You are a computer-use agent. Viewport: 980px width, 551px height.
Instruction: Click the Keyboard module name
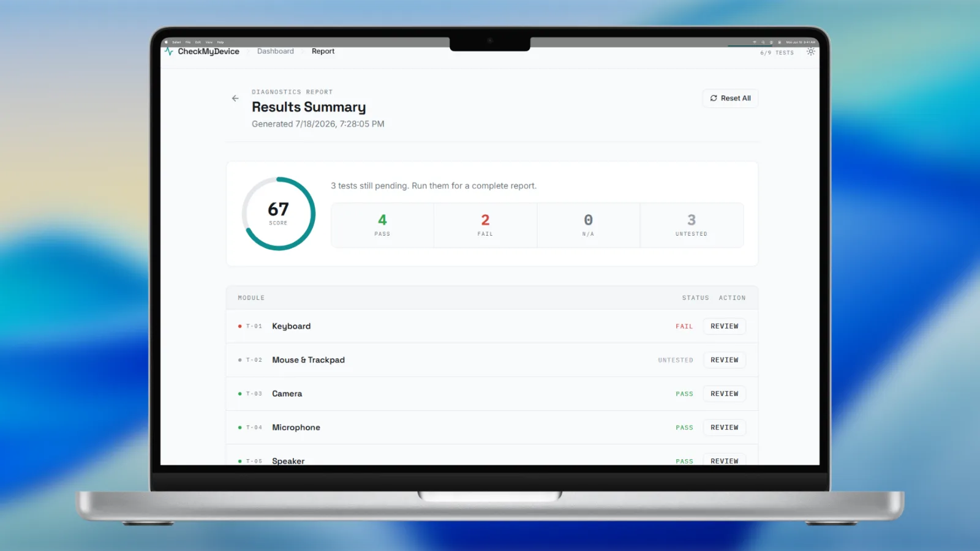point(291,326)
